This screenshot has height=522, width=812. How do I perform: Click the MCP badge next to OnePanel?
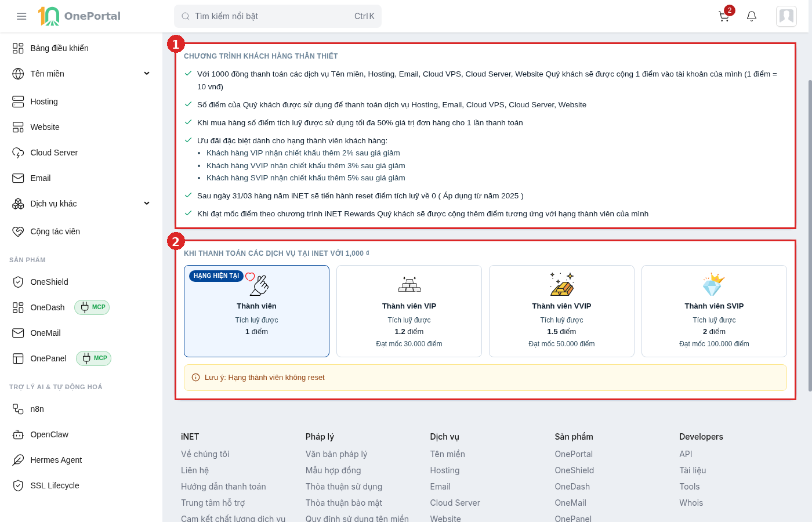point(93,358)
